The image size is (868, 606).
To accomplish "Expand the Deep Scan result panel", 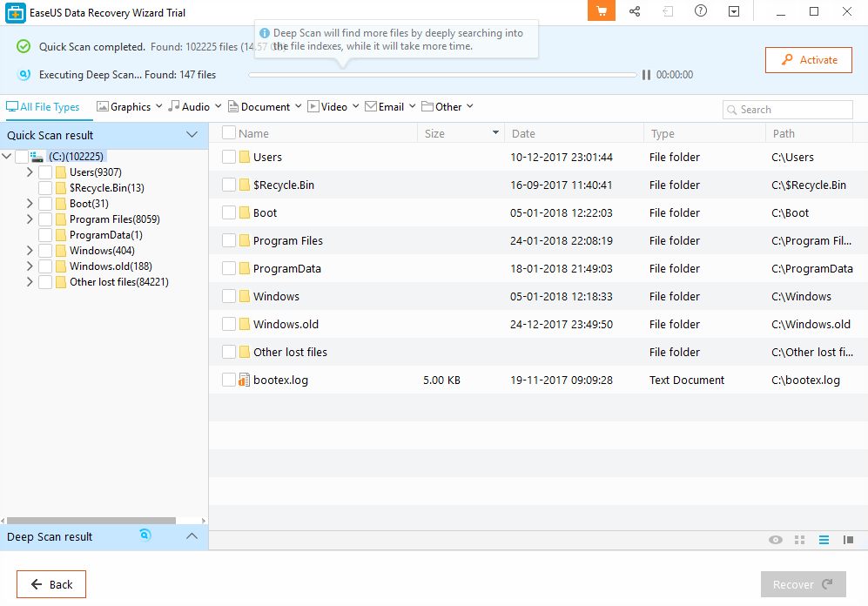I will [192, 536].
